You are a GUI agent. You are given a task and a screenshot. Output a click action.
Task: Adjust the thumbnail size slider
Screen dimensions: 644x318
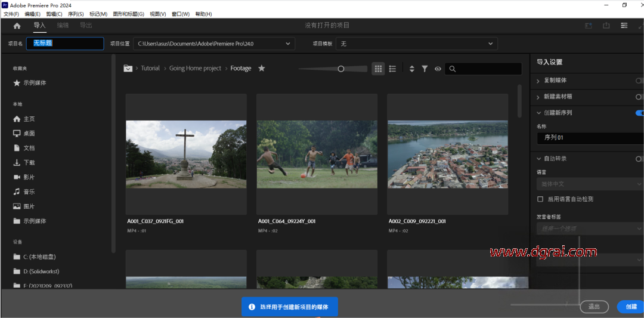coord(341,69)
